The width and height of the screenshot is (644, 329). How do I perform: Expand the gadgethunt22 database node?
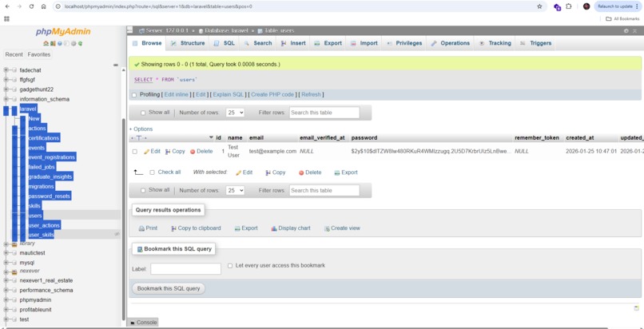[x=6, y=89]
